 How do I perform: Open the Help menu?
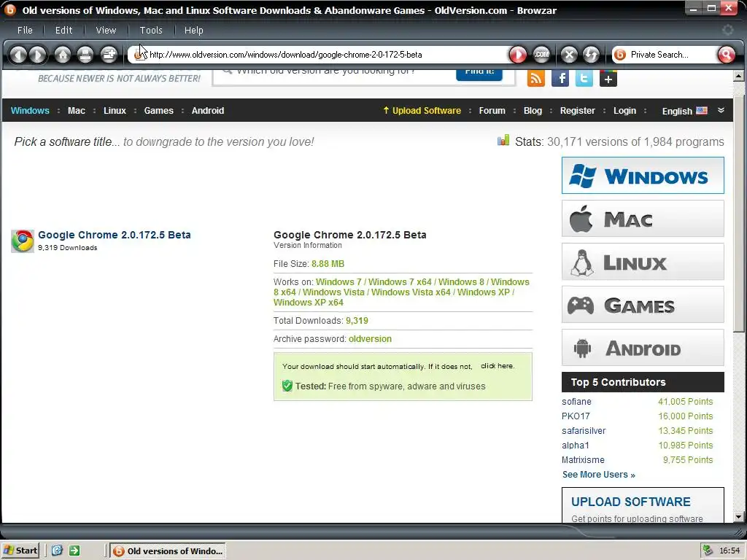(194, 31)
